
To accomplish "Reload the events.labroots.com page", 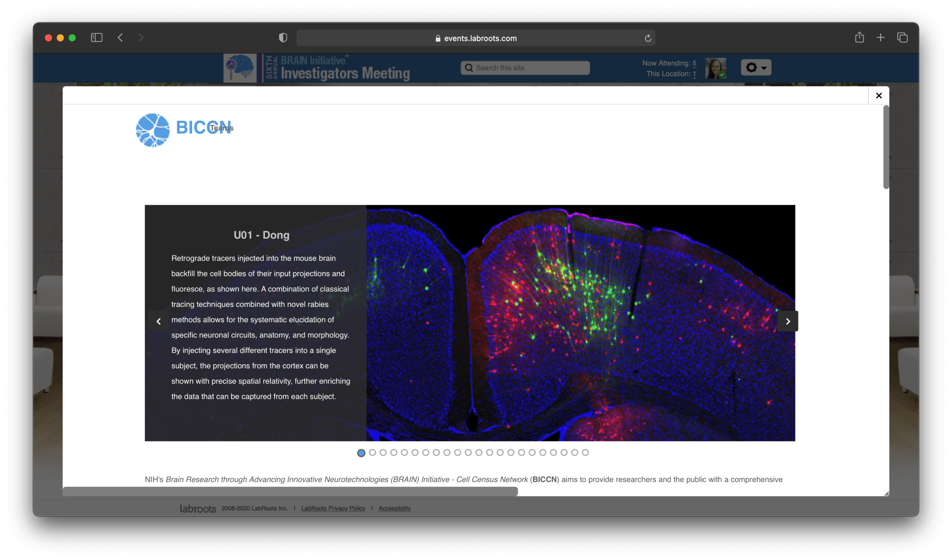I will pyautogui.click(x=648, y=38).
